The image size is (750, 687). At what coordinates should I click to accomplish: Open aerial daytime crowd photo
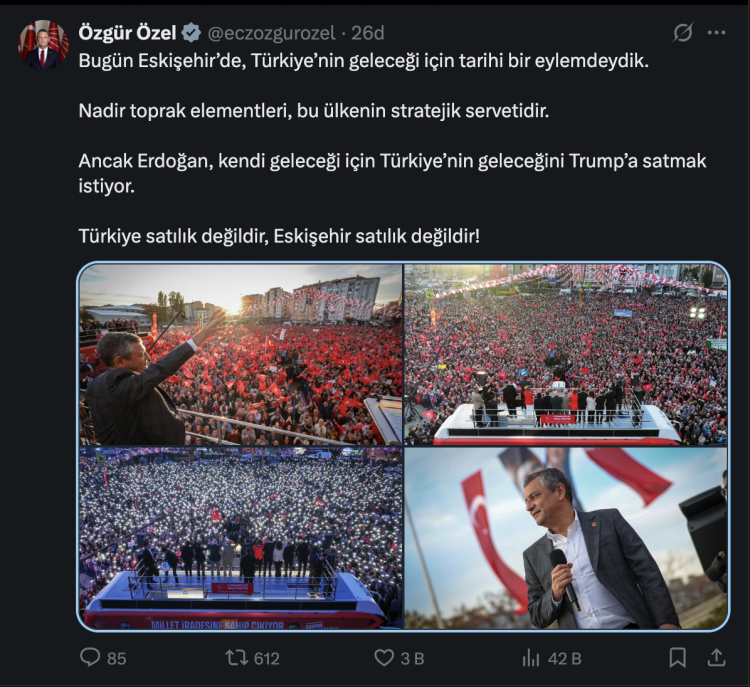tap(566, 355)
